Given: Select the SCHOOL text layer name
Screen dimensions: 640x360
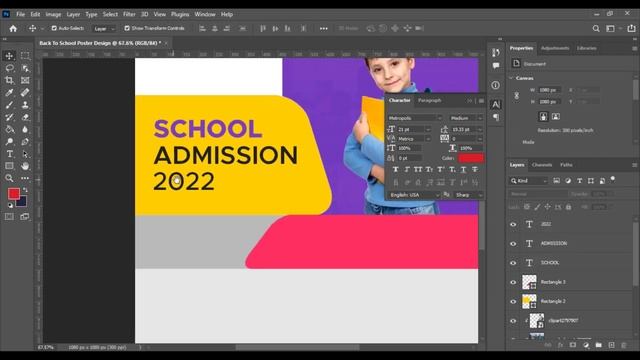Looking at the screenshot, I should click(550, 263).
